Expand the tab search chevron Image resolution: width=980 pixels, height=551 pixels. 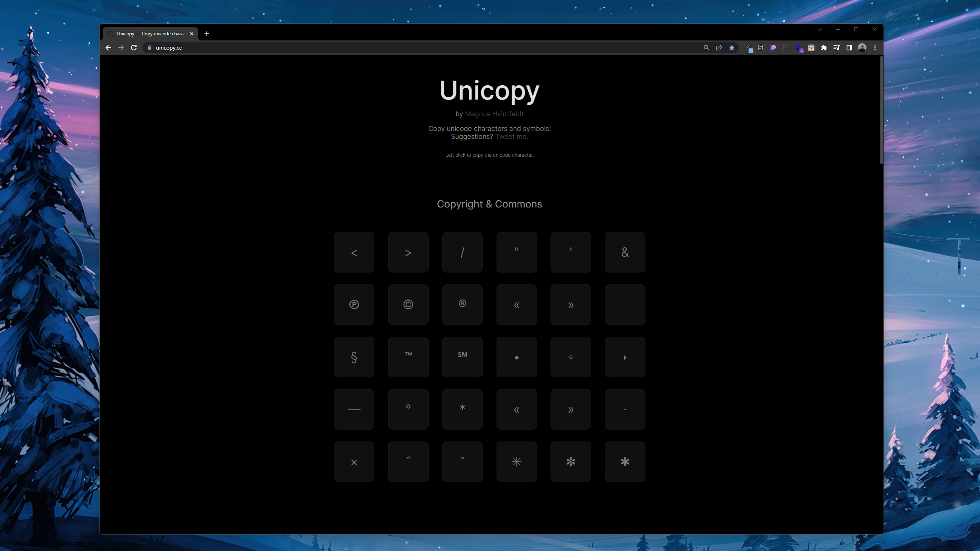point(819,29)
